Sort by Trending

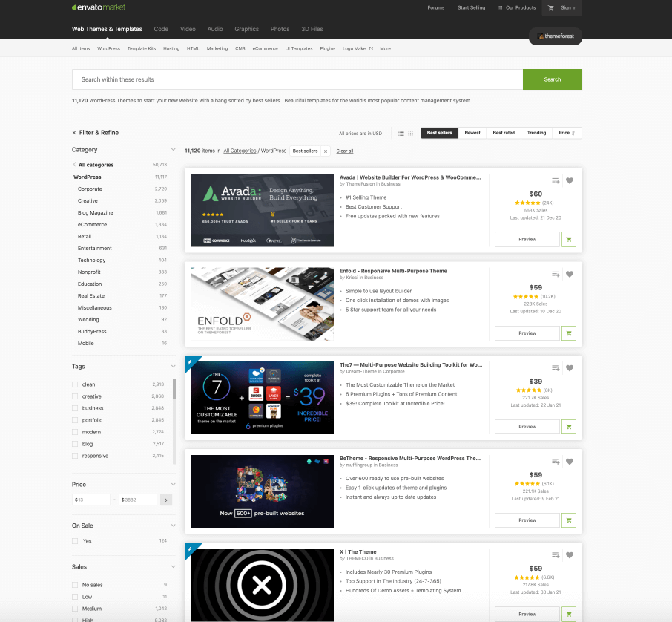[x=536, y=133]
